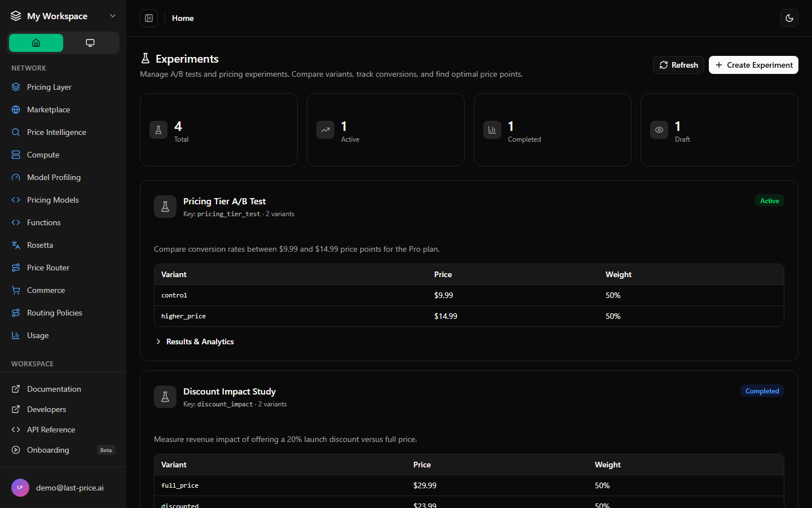Screen dimensions: 812x508
Task: Open My Workspace dropdown chevron
Action: pos(113,16)
